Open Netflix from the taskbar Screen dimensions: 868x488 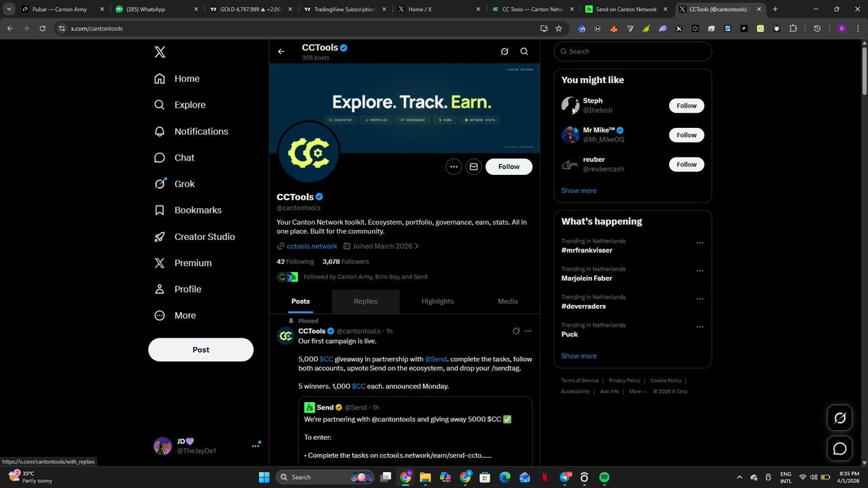pos(545,477)
